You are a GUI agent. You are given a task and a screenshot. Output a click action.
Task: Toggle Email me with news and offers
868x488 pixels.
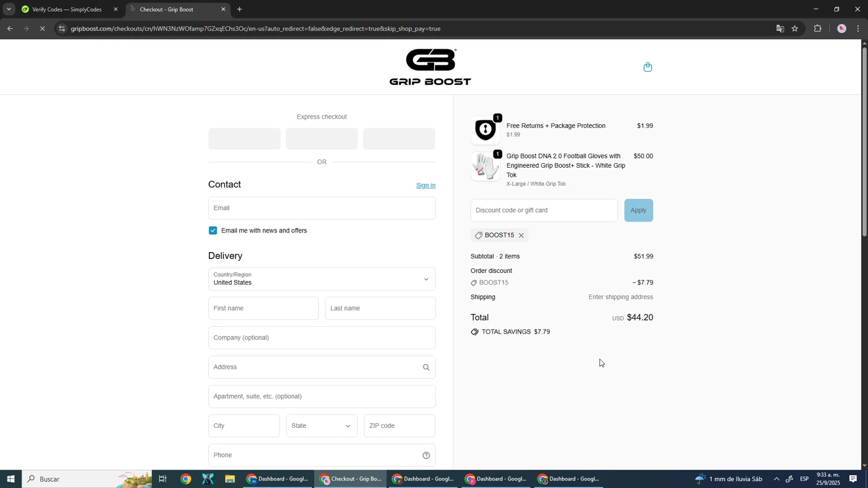click(x=213, y=231)
